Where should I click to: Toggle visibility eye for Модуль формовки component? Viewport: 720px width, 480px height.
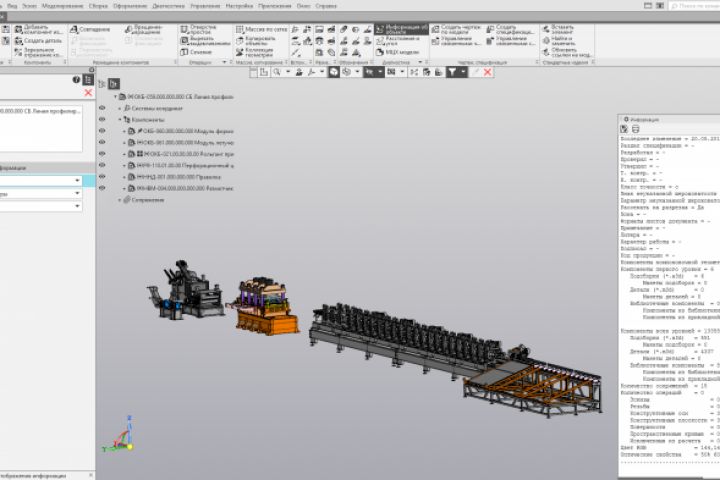click(x=102, y=131)
